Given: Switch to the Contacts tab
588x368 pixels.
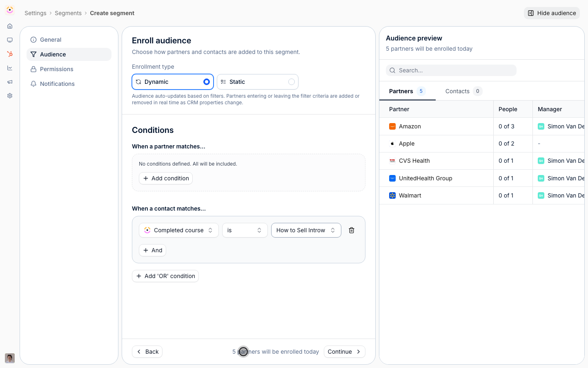Looking at the screenshot, I should coord(464,91).
